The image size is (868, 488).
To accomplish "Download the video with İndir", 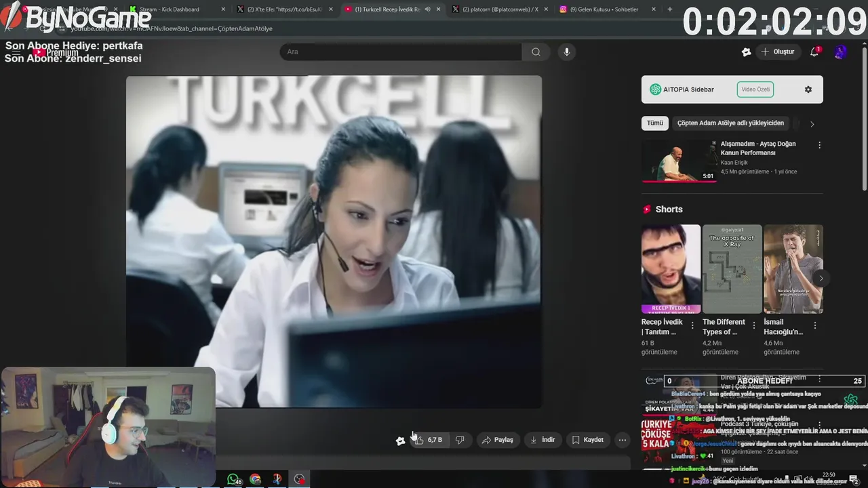I will [542, 440].
